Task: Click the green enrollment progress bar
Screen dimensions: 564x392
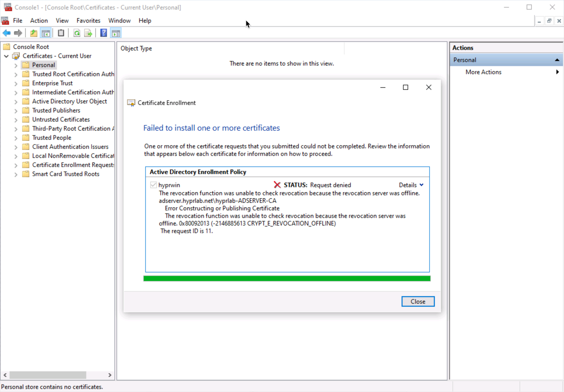Action: pos(287,278)
